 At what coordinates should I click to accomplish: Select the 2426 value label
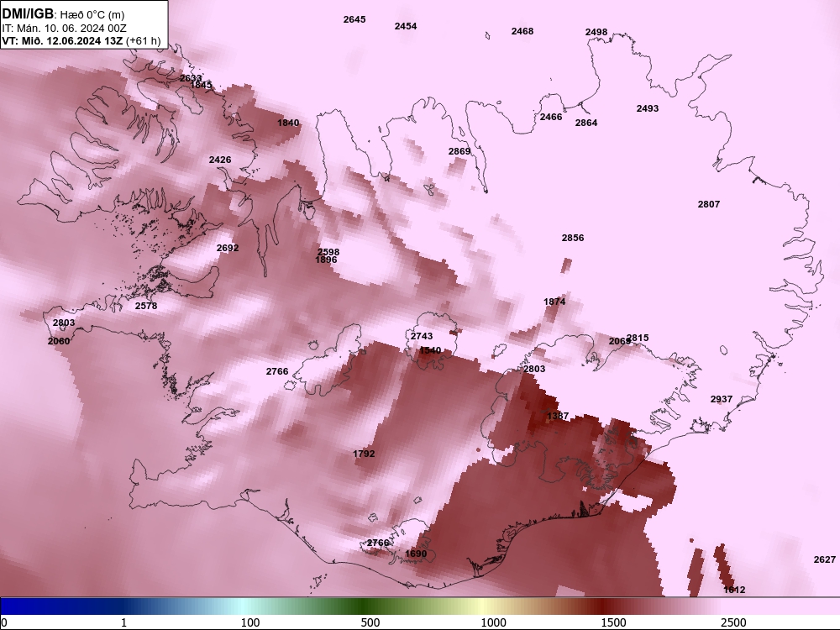(220, 160)
